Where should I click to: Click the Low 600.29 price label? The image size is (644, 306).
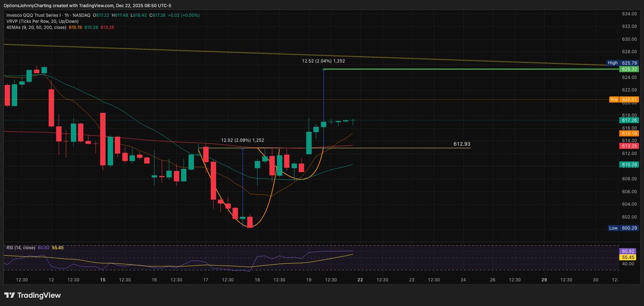(623, 228)
